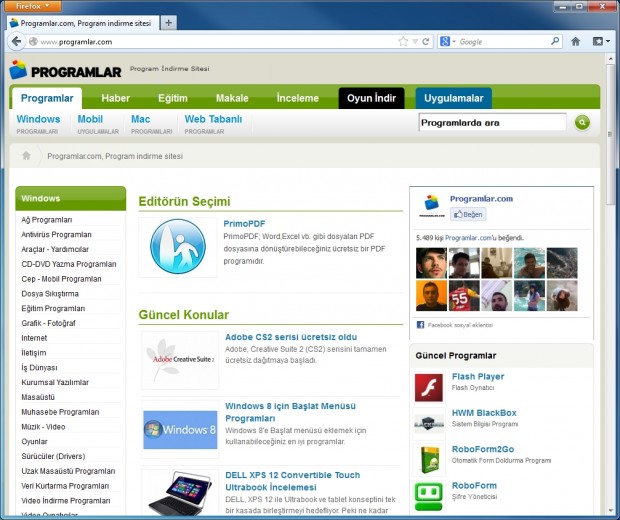Image resolution: width=620 pixels, height=520 pixels.
Task: Click Programlar.com Facebook page logo
Action: (432, 206)
